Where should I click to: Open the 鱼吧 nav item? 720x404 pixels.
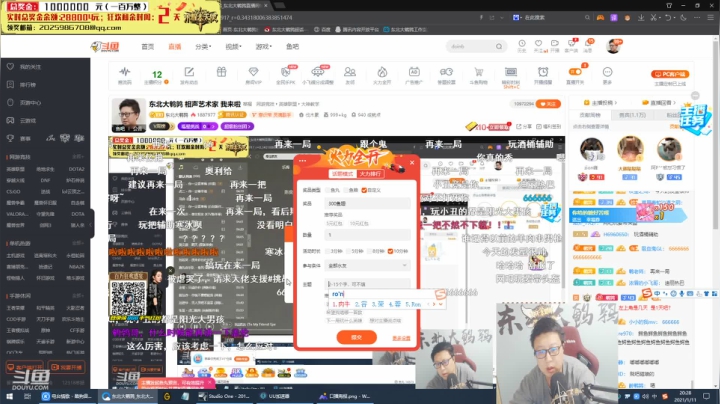pyautogui.click(x=292, y=46)
